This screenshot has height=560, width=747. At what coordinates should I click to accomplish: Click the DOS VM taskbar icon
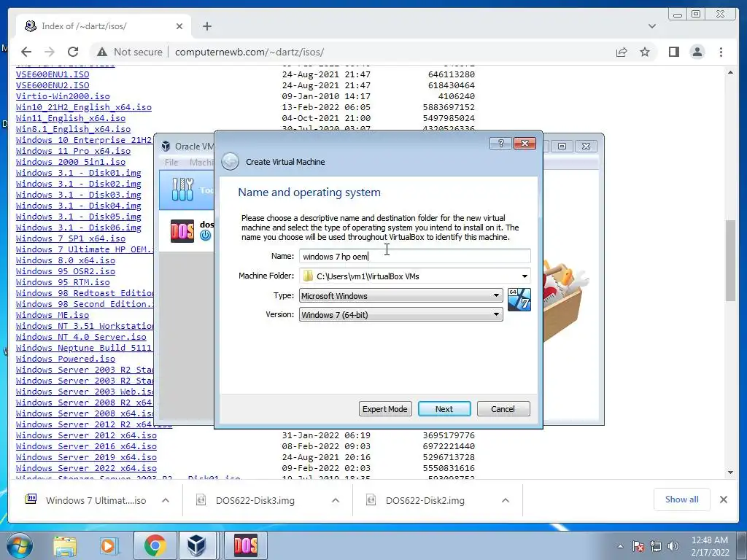point(246,545)
